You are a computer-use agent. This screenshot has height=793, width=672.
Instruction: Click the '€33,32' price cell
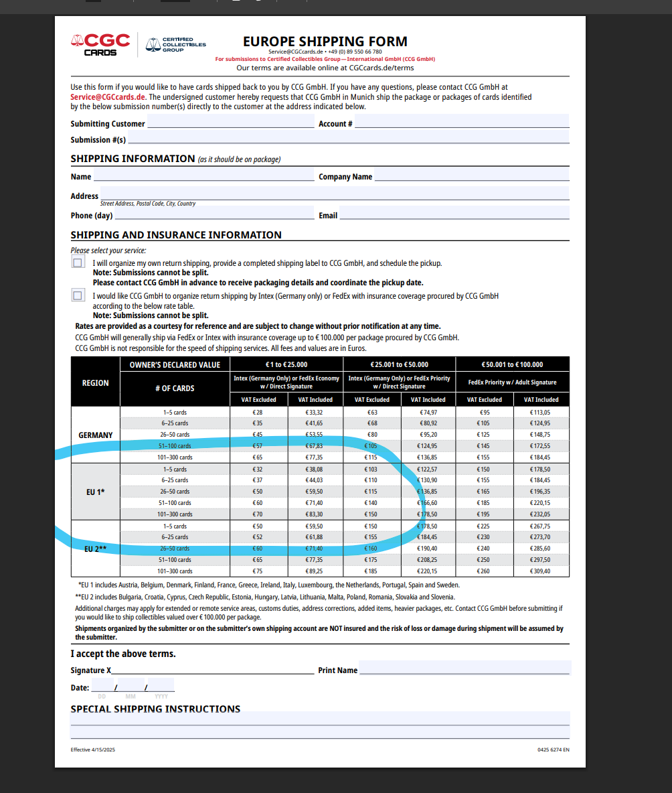pyautogui.click(x=314, y=412)
